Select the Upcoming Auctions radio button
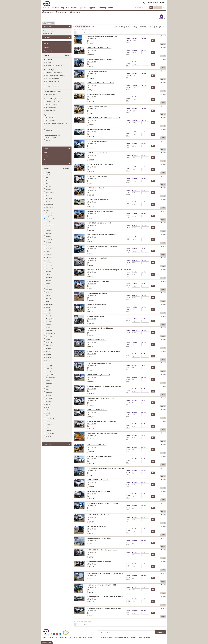The width and height of the screenshot is (208, 644). (44, 31)
